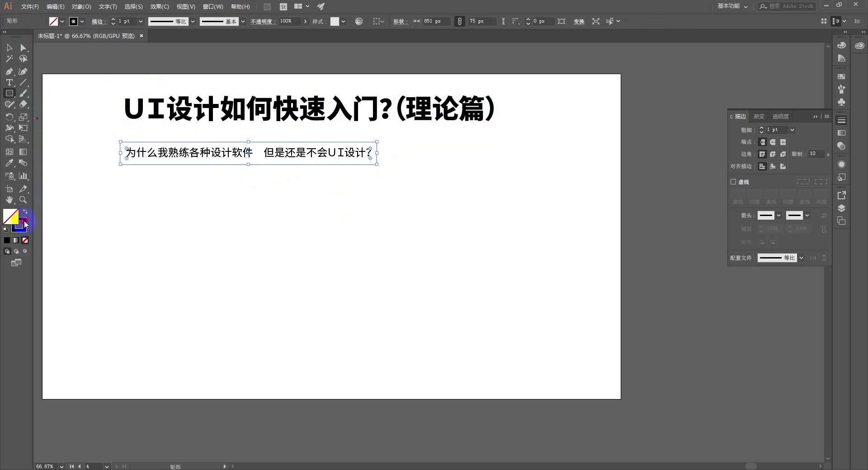Select the Magic Wand tool
The height and width of the screenshot is (470, 868).
click(x=9, y=59)
